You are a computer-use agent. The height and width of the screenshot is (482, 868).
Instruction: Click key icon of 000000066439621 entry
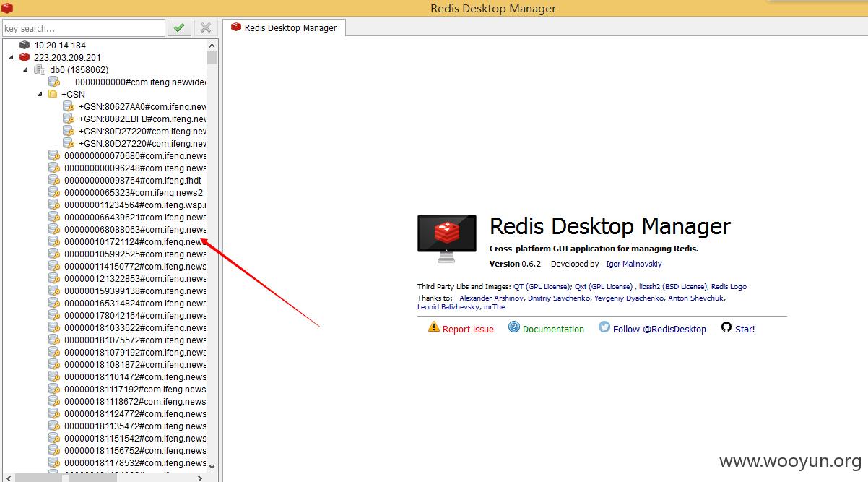54,217
